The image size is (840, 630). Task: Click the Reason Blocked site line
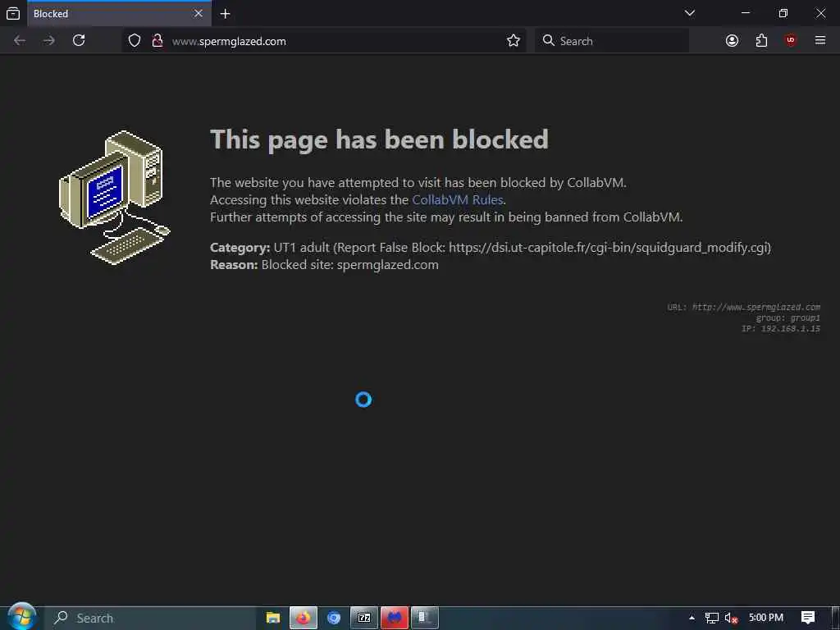324,265
